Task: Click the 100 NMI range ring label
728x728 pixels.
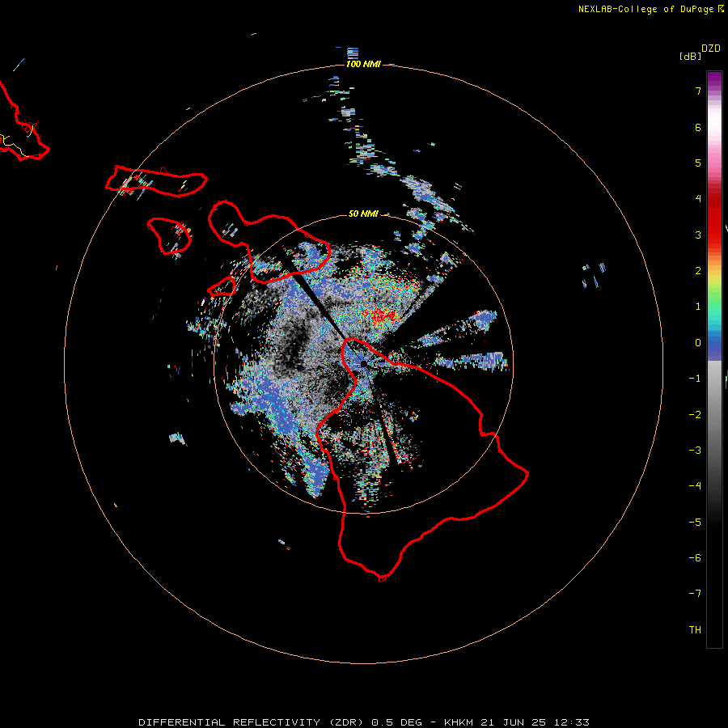Action: coord(363,64)
